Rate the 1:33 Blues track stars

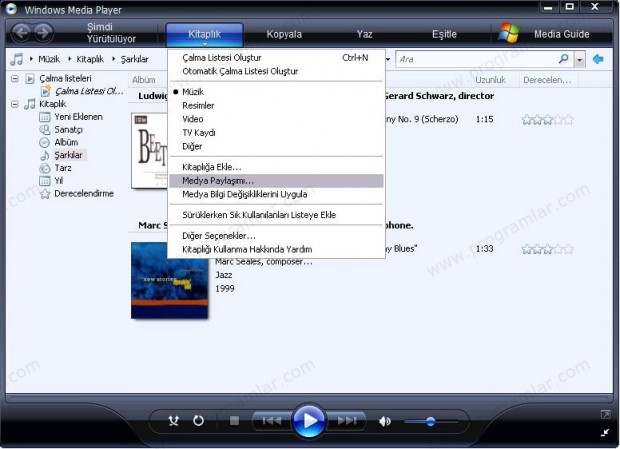click(547, 249)
